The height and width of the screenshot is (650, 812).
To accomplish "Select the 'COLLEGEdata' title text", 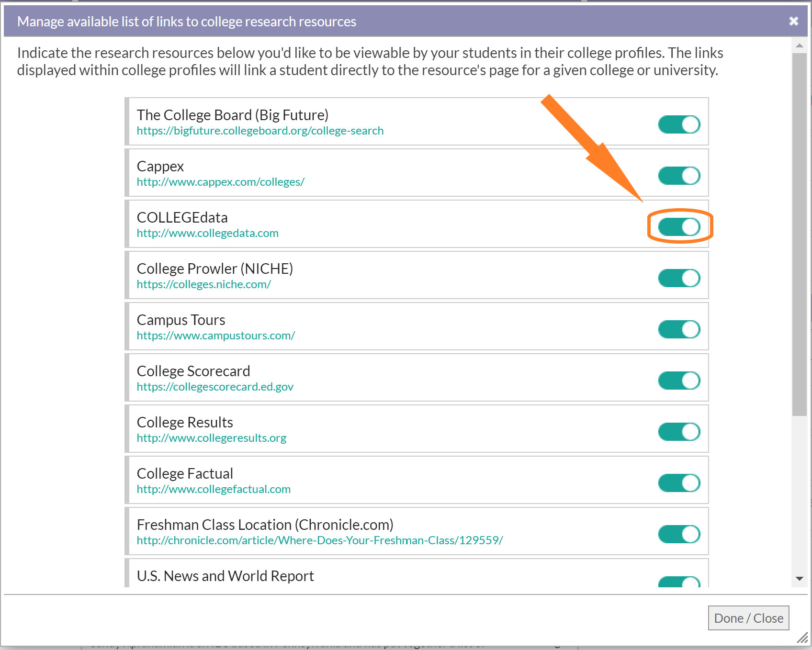I will click(182, 218).
